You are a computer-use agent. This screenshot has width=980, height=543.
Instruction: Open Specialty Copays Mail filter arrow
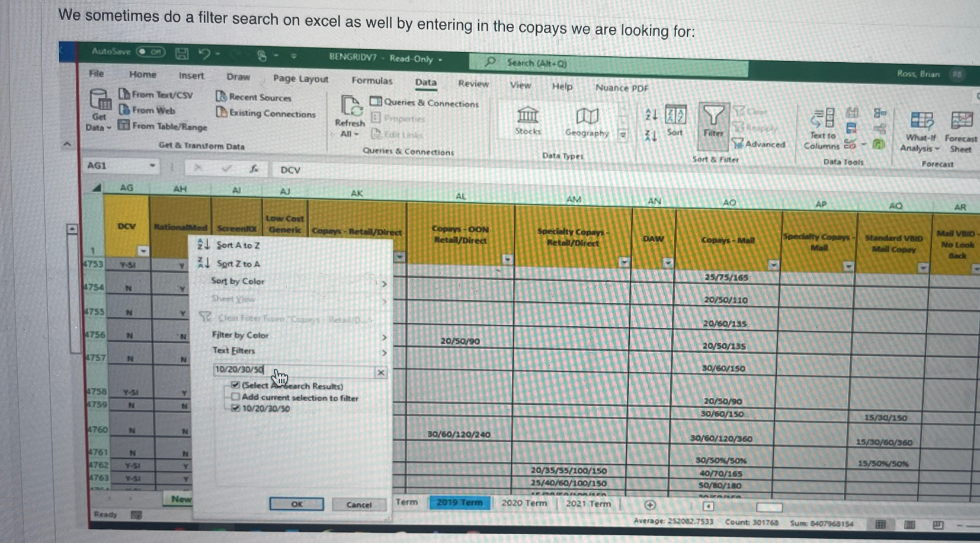(848, 267)
